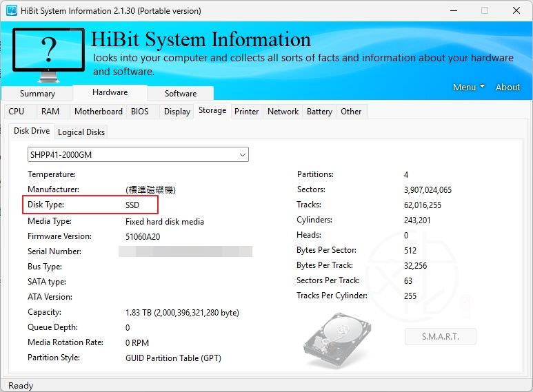Select the Network tab

pyautogui.click(x=283, y=112)
